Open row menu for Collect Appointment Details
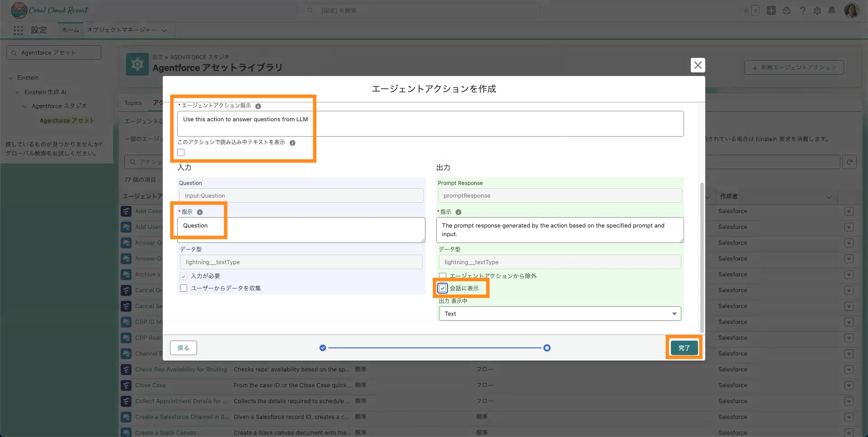Viewport: 868px width, 437px height. 849,401
